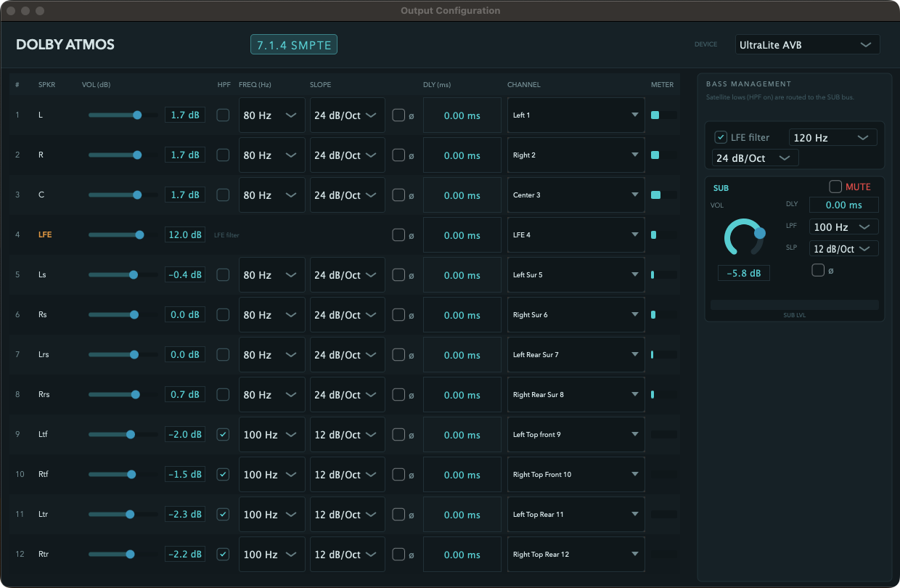The image size is (900, 588).
Task: Click the Rtr volume slider handle
Action: 130,554
